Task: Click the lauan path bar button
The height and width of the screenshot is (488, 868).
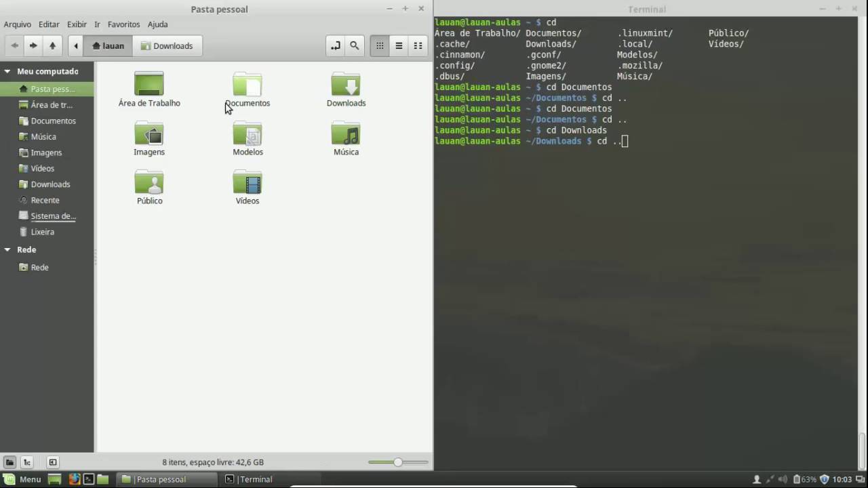Action: [108, 46]
